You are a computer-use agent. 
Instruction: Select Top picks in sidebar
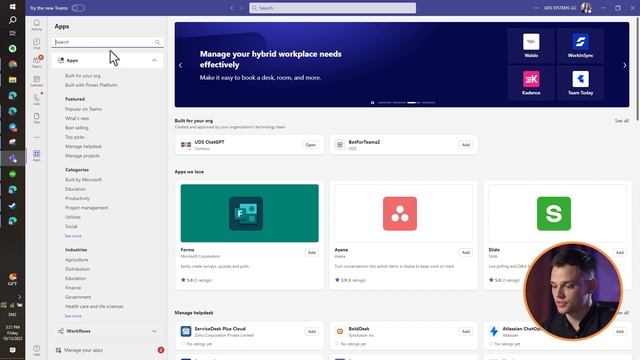point(75,137)
